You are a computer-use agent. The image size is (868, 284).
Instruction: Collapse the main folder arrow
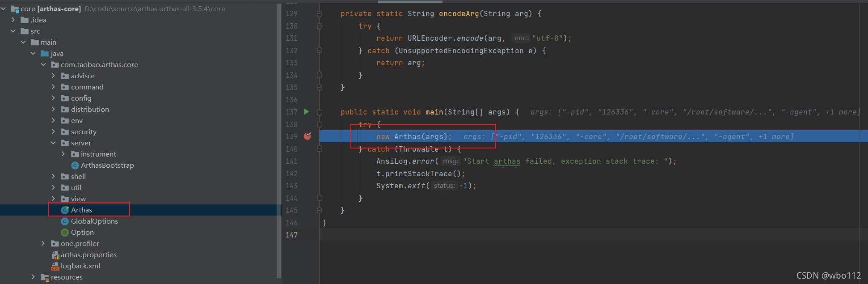[23, 42]
